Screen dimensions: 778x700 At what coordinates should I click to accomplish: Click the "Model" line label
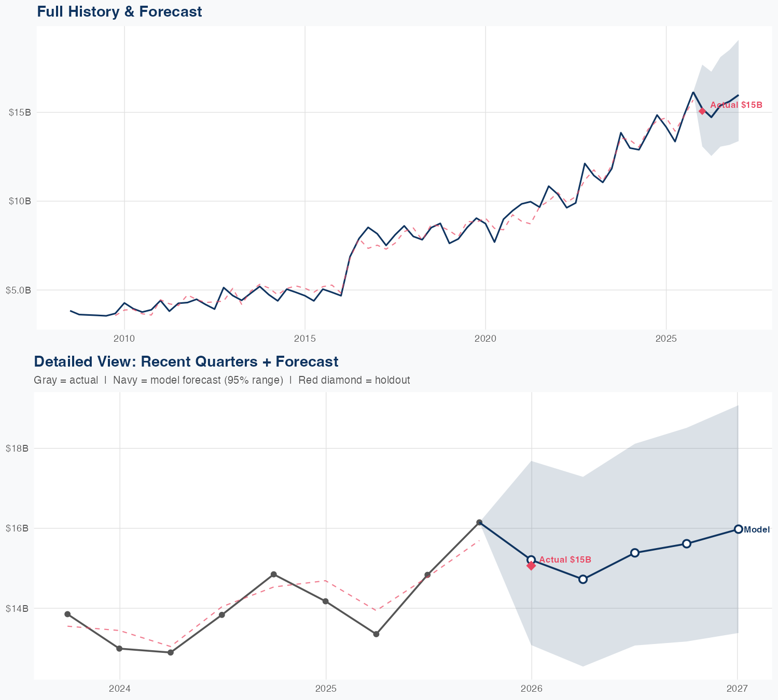click(x=757, y=530)
